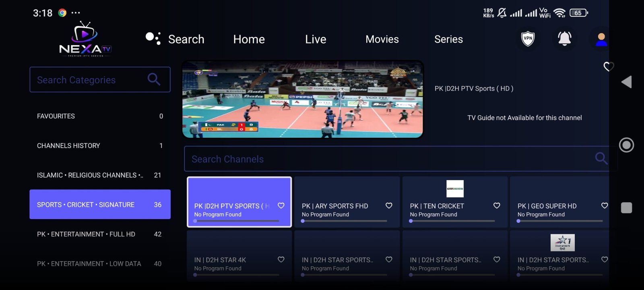644x290 pixels.
Task: Toggle favourite heart on PK GEO SUPER HD
Action: click(x=605, y=205)
